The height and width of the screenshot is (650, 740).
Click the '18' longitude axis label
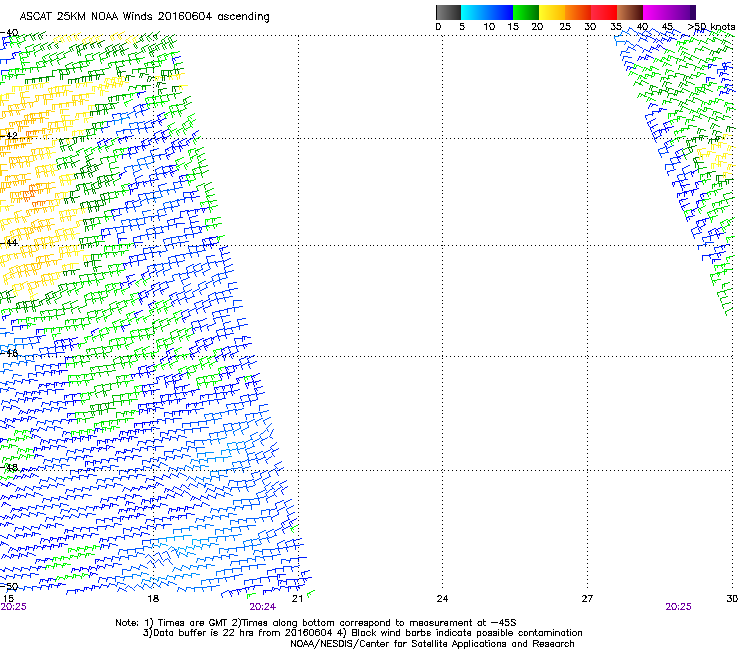pos(153,599)
